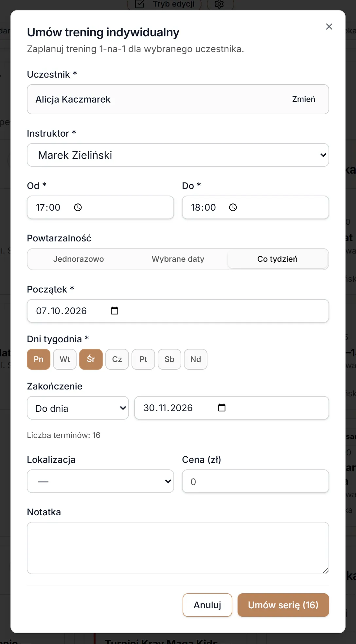The height and width of the screenshot is (644, 356).
Task: Close the dialog with the X icon
Action: tap(329, 27)
